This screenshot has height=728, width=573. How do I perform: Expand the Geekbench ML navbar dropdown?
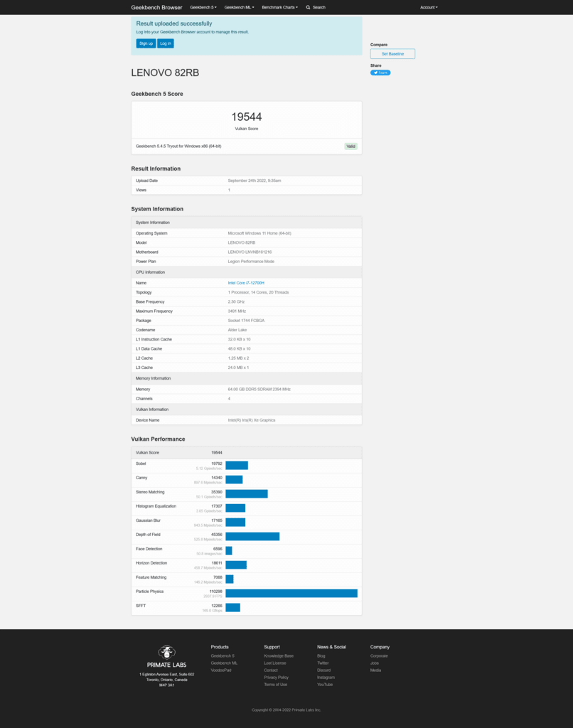coord(239,7)
